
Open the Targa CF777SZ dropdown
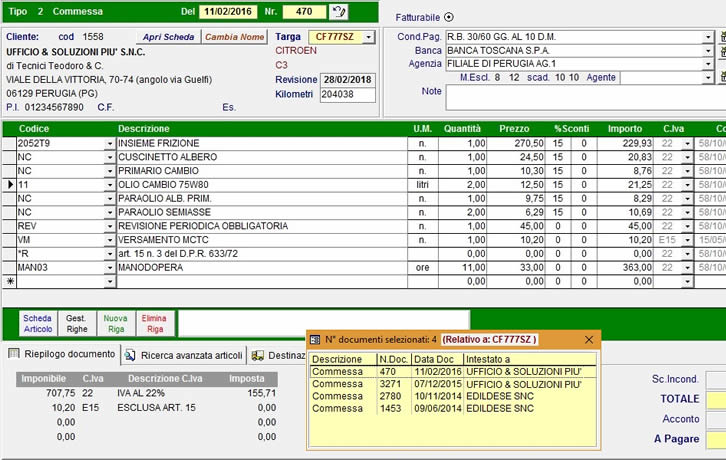pos(369,37)
